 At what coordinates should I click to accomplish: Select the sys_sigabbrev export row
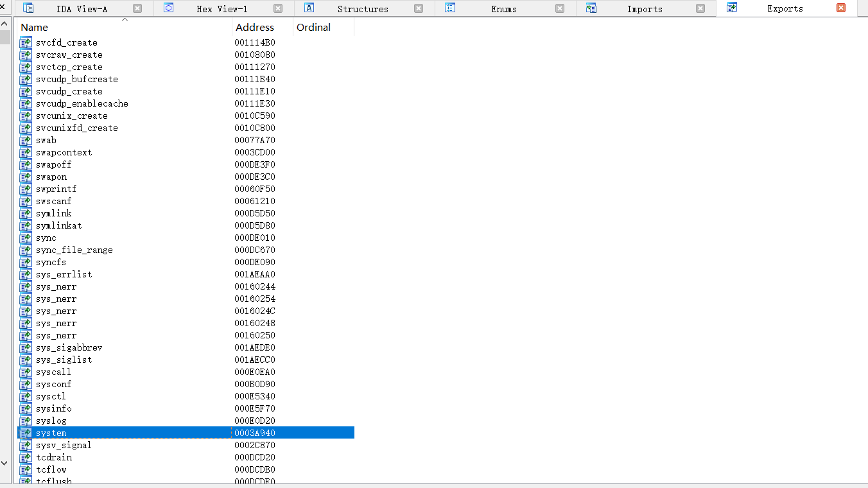(x=186, y=347)
